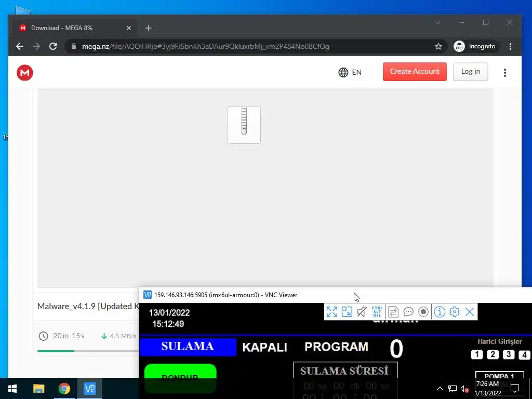The height and width of the screenshot is (399, 532).
Task: View site info via padlock icon
Action: (x=74, y=46)
